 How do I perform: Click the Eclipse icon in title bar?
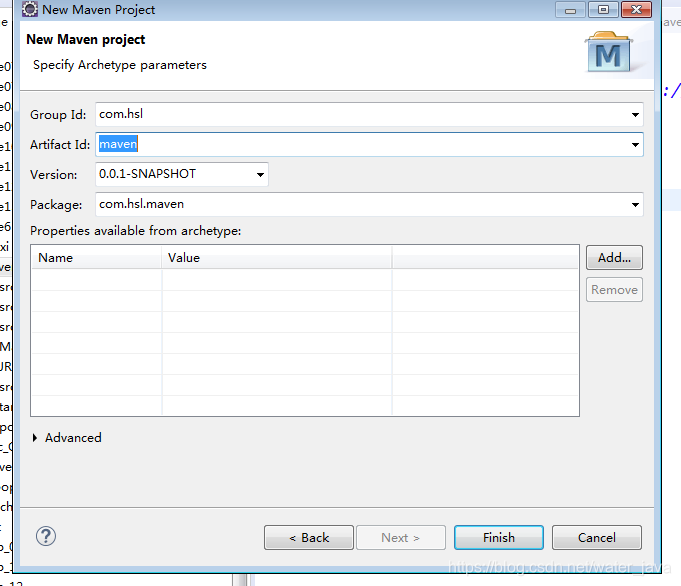(x=30, y=9)
